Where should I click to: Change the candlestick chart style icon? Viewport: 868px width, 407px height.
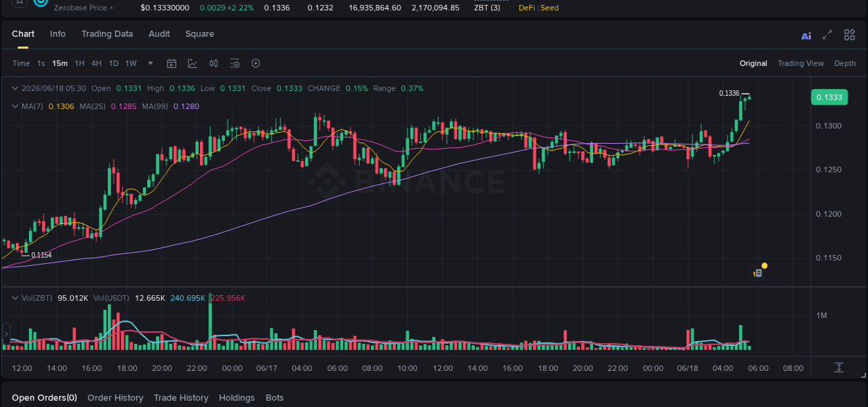coord(214,63)
